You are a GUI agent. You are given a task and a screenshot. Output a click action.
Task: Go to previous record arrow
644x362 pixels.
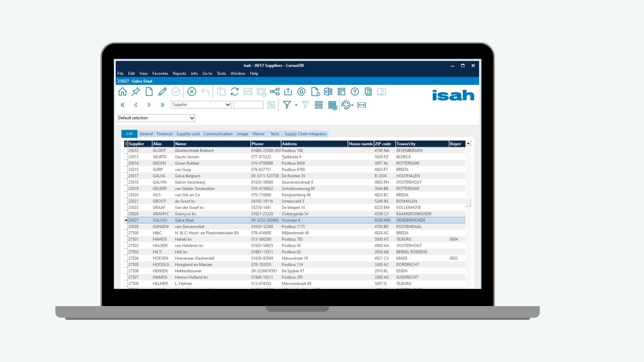tap(136, 105)
